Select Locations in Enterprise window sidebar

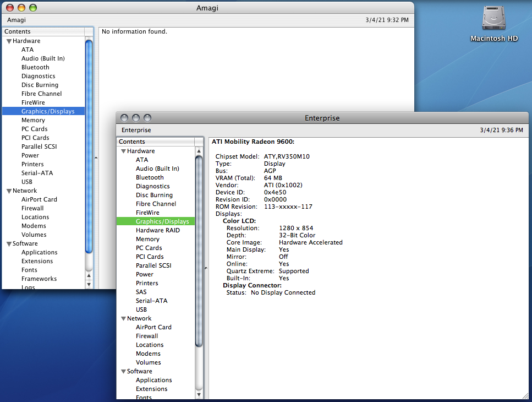click(x=150, y=345)
